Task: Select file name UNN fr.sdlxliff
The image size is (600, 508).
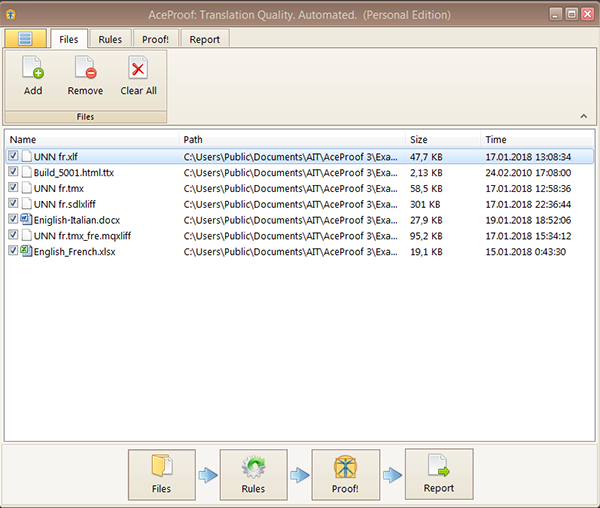Action: tap(64, 204)
